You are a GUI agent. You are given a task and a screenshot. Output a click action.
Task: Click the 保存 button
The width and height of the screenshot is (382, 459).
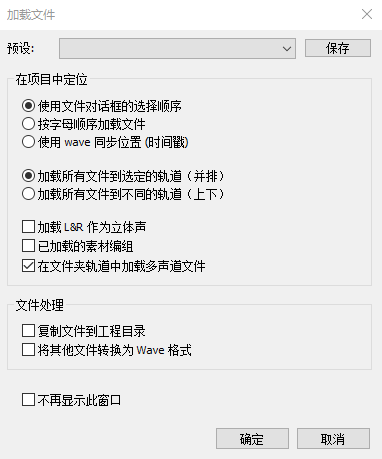pos(338,48)
